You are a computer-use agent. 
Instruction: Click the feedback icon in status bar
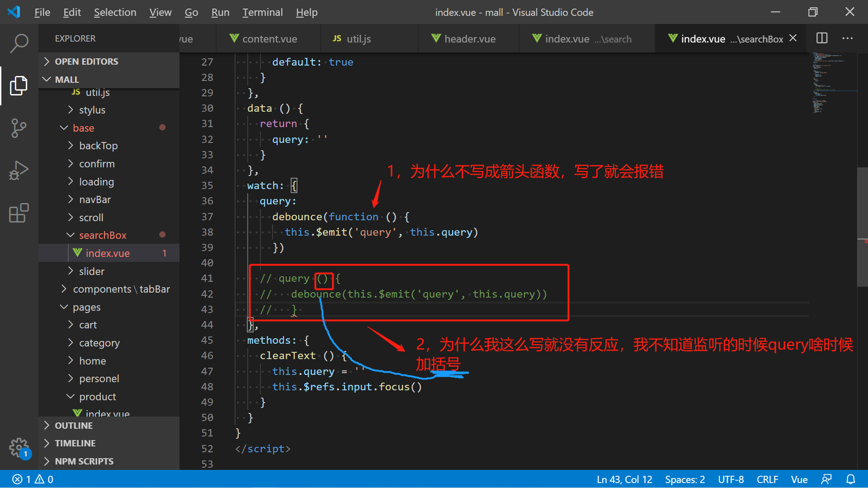click(826, 479)
